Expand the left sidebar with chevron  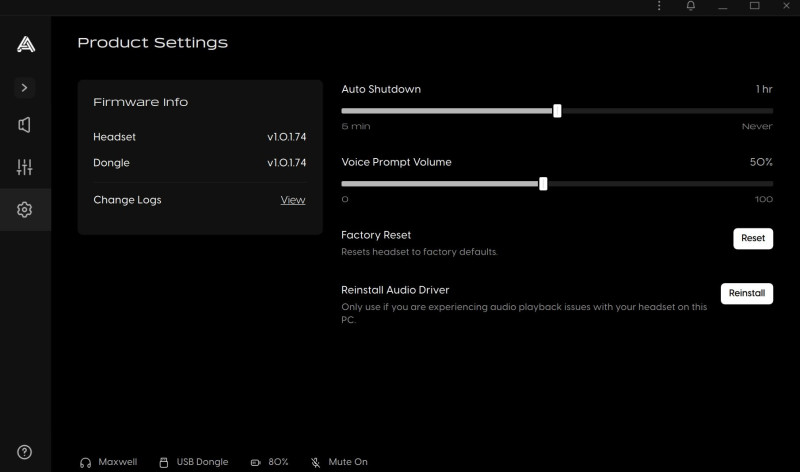point(25,88)
